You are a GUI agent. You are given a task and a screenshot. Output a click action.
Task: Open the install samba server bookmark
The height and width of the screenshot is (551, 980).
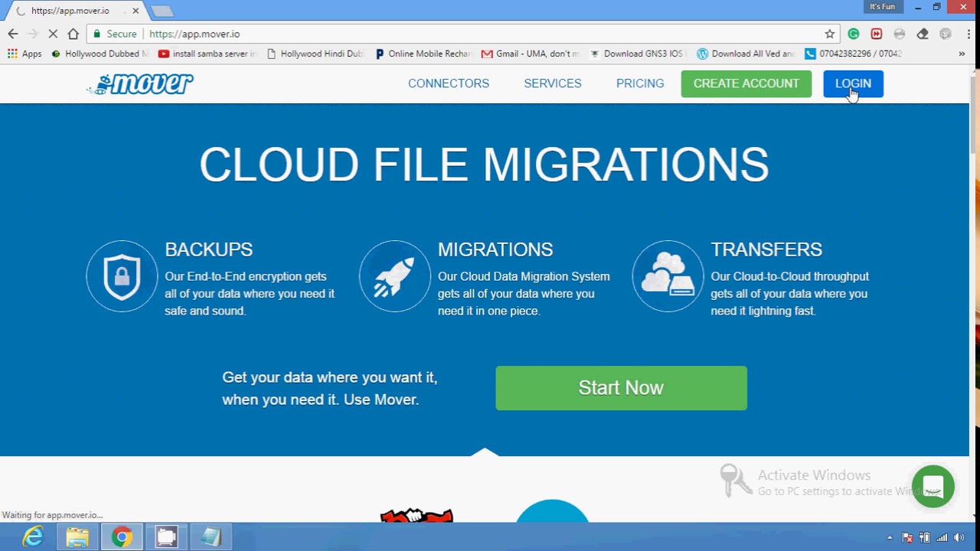tap(207, 54)
